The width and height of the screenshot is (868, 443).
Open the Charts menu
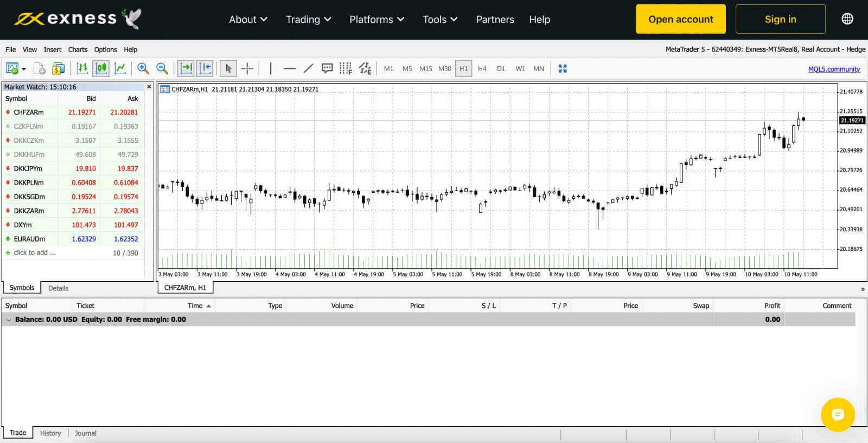click(x=78, y=49)
